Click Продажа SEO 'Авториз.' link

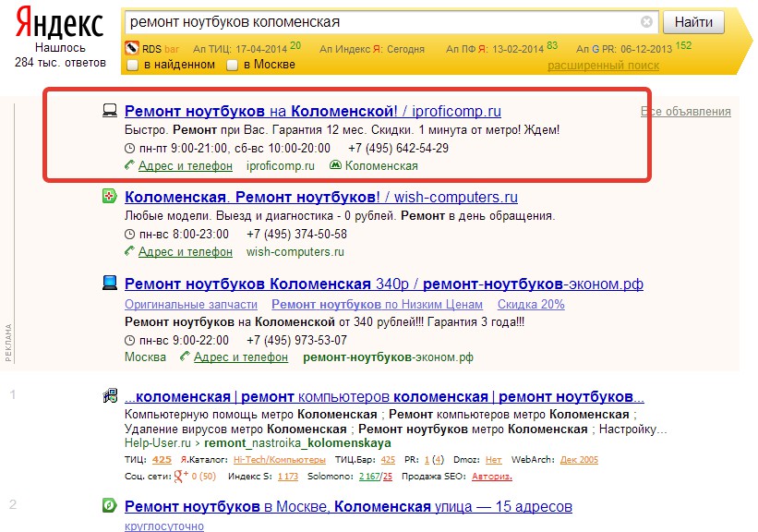click(x=492, y=477)
